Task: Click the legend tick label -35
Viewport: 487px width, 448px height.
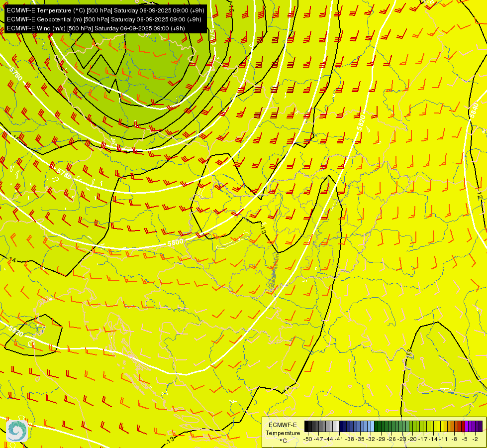Action: pos(360,439)
